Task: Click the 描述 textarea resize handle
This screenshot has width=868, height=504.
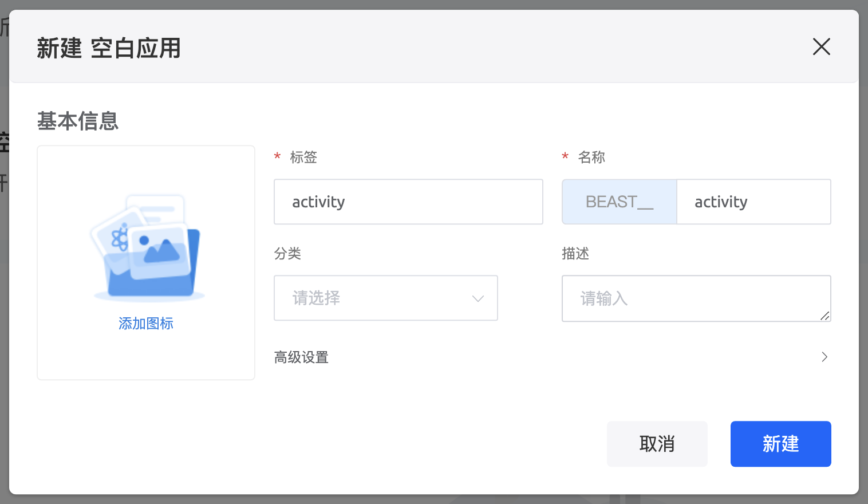Action: tap(824, 316)
